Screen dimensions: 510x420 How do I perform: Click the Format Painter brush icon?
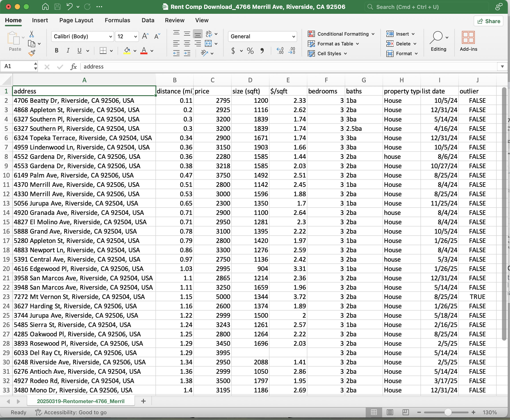point(32,53)
